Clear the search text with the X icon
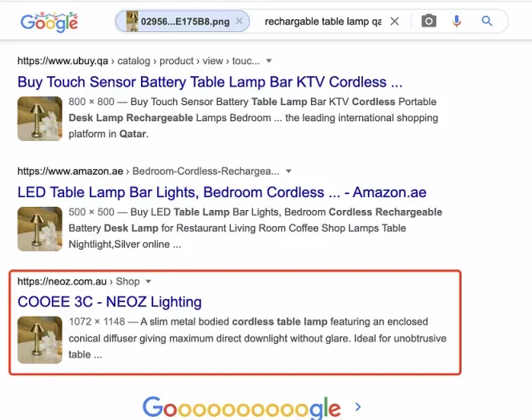The width and height of the screenshot is (532, 420). coord(394,22)
